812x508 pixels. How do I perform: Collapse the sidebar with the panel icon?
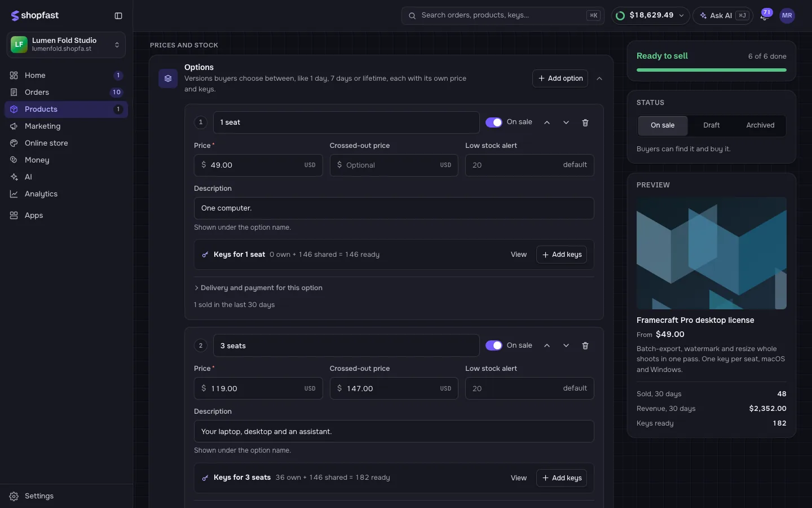[x=118, y=16]
